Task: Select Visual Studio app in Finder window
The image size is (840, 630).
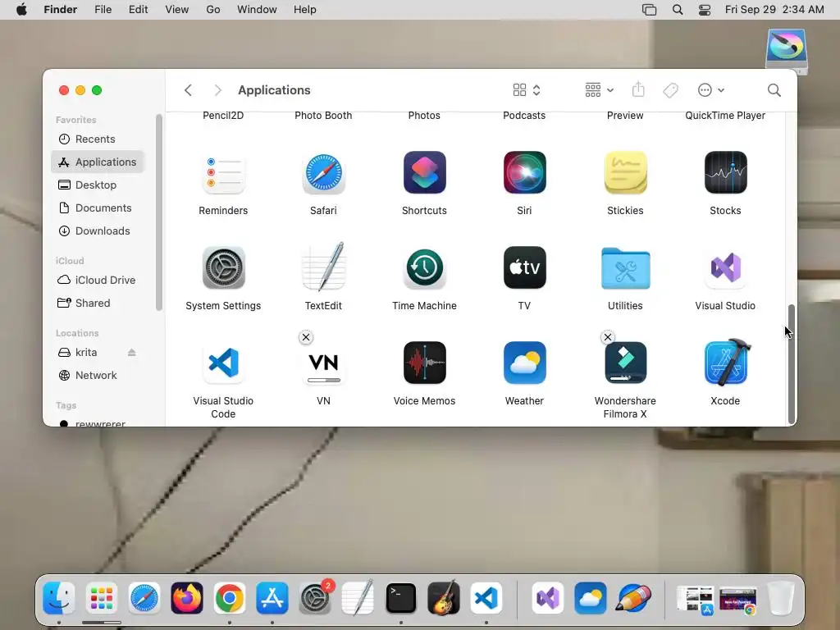Action: (725, 268)
